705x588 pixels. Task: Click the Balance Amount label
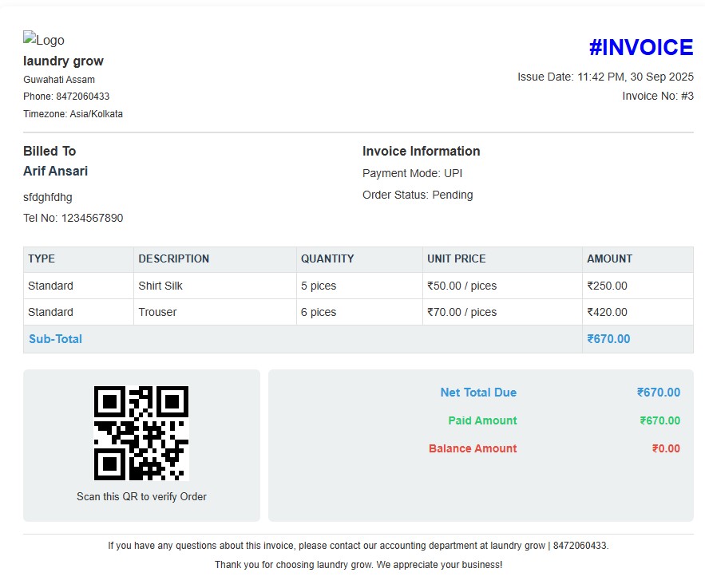(473, 448)
